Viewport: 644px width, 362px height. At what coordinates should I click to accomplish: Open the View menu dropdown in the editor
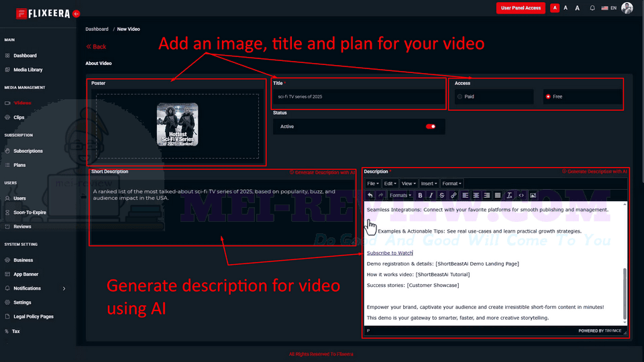point(409,184)
